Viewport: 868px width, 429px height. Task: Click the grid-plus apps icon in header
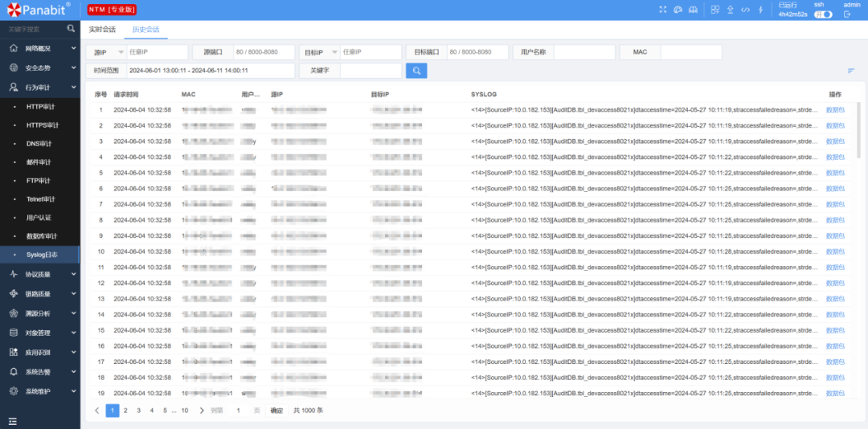715,10
